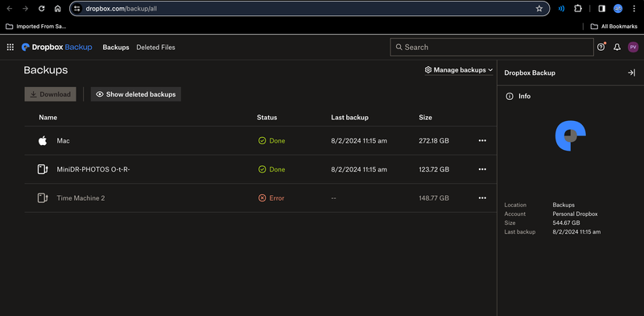The height and width of the screenshot is (316, 644).
Task: Open the notifications bell
Action: click(x=617, y=48)
